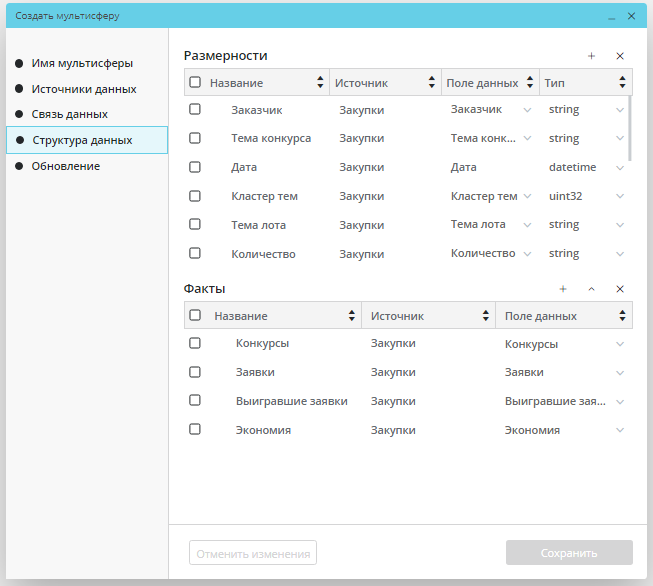This screenshot has height=586, width=653.
Task: Click the up-arrow icon in Факты header
Action: [x=591, y=289]
